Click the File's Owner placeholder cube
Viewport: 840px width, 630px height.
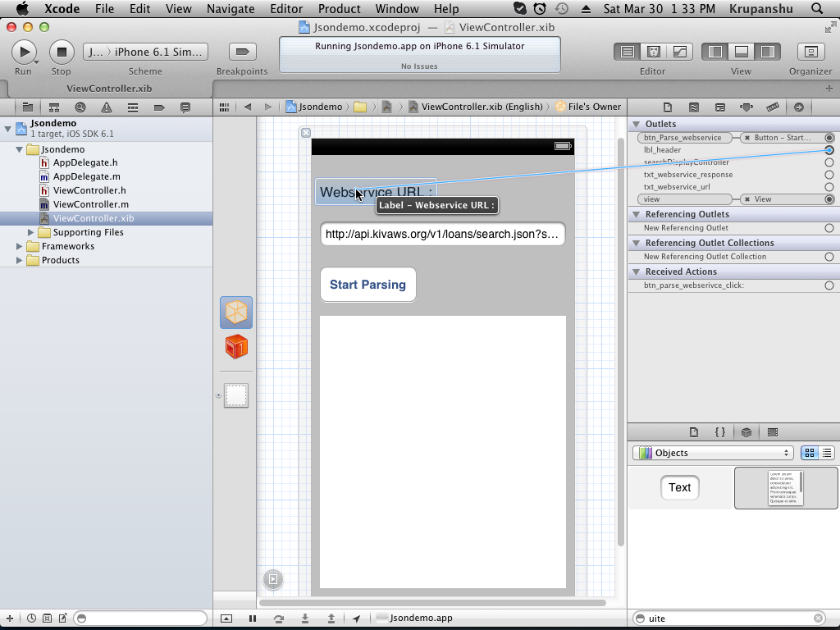[236, 313]
